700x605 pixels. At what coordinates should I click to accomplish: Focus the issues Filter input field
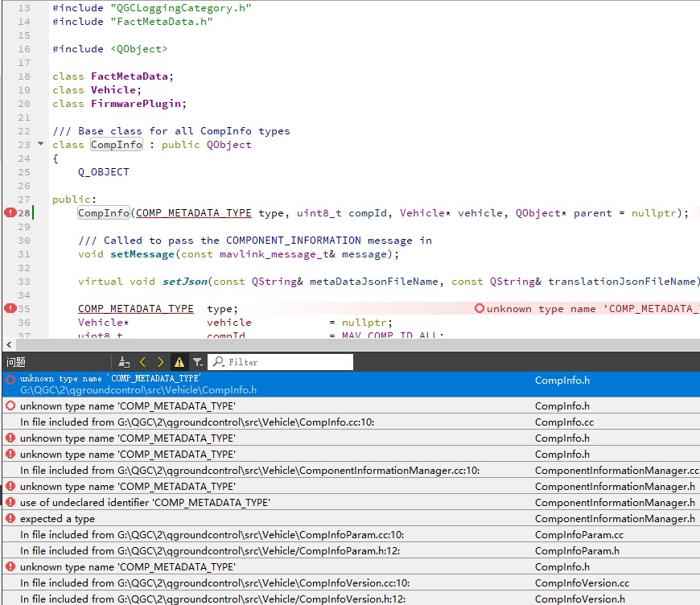282,362
